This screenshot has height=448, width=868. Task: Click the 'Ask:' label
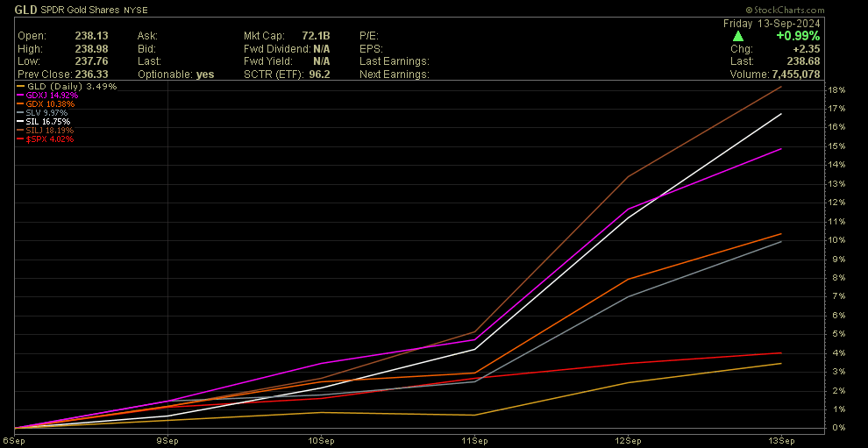point(147,36)
